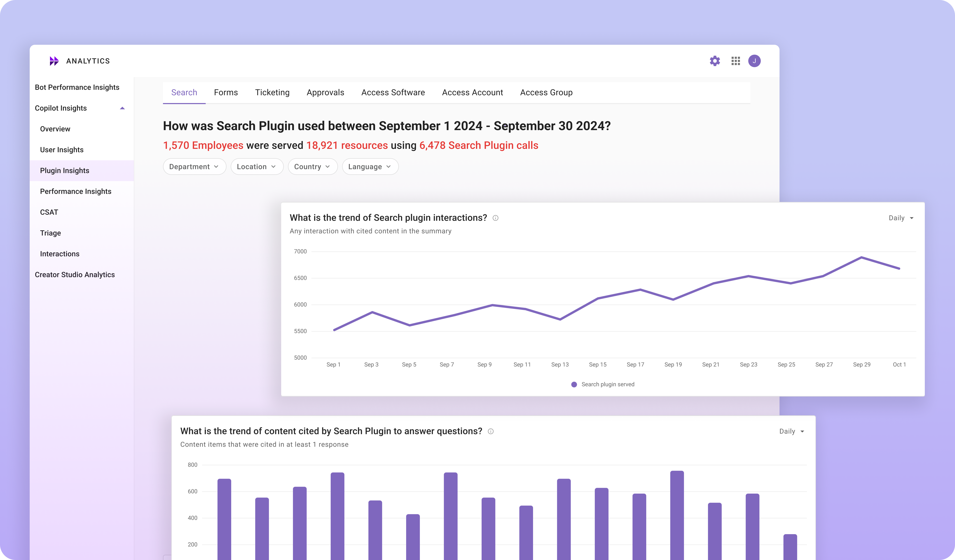Click the Analytics logo icon

tap(54, 61)
